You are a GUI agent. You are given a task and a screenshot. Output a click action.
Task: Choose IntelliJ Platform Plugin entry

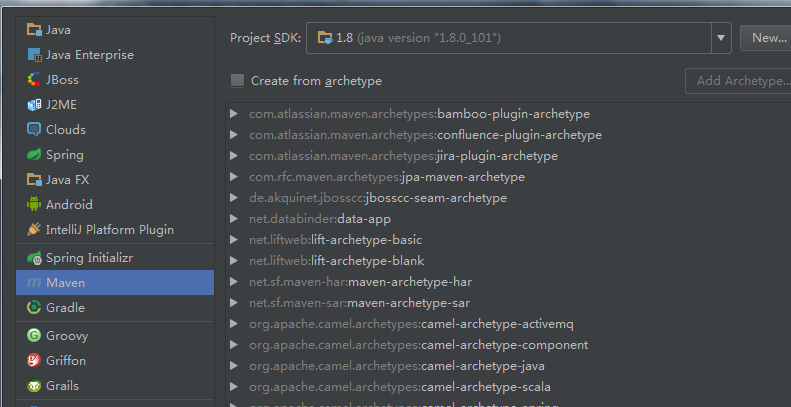(x=115, y=229)
